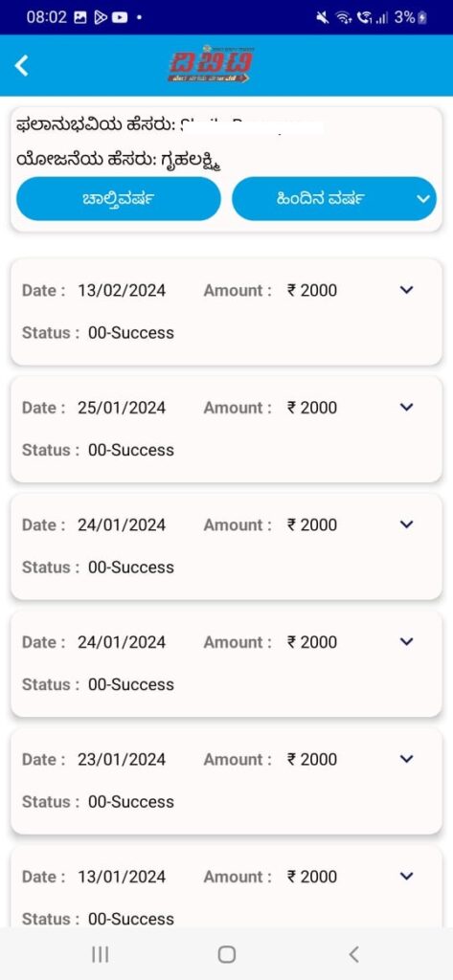The width and height of the screenshot is (453, 980).
Task: Tap the back arrow in header
Action: [x=22, y=65]
